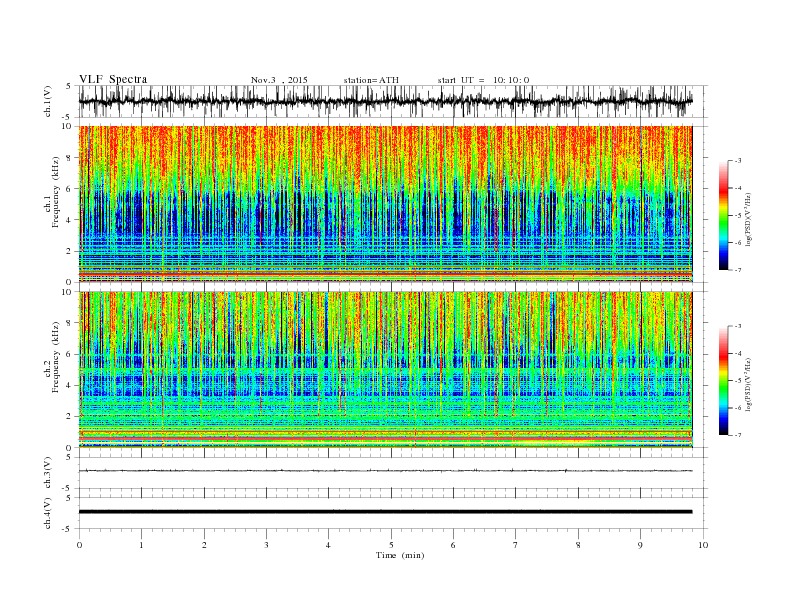Click time axis tick label '10'

tap(703, 545)
